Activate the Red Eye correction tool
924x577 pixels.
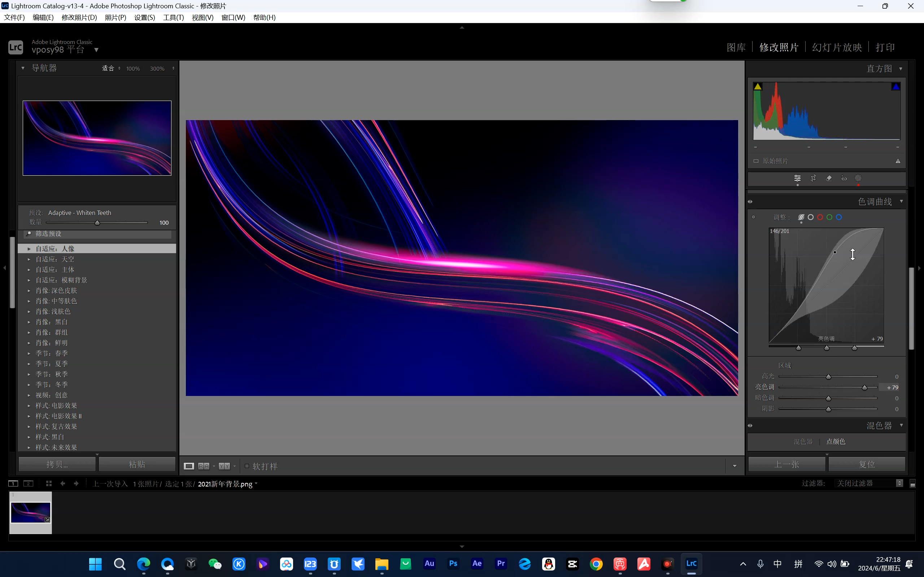point(844,178)
